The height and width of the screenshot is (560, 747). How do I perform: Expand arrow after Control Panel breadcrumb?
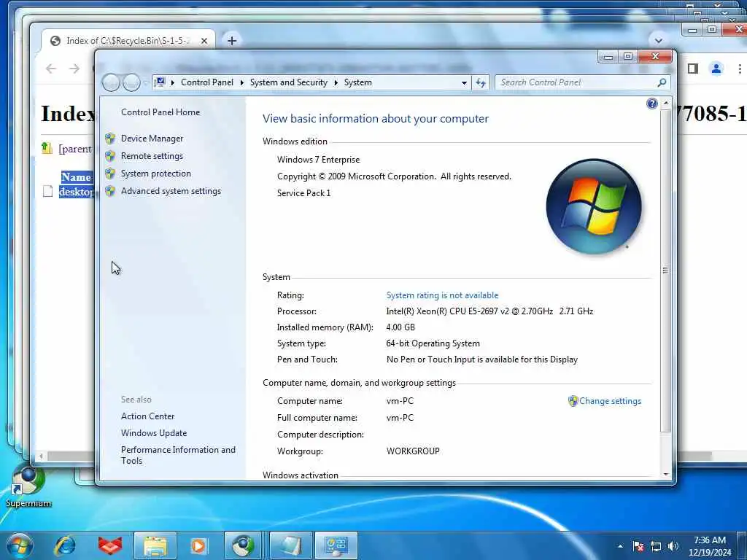pyautogui.click(x=241, y=83)
